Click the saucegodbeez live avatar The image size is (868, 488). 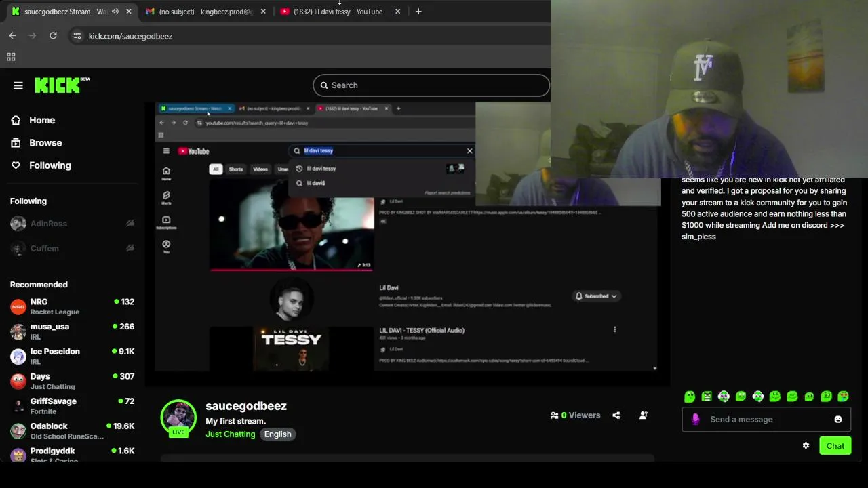pyautogui.click(x=178, y=418)
